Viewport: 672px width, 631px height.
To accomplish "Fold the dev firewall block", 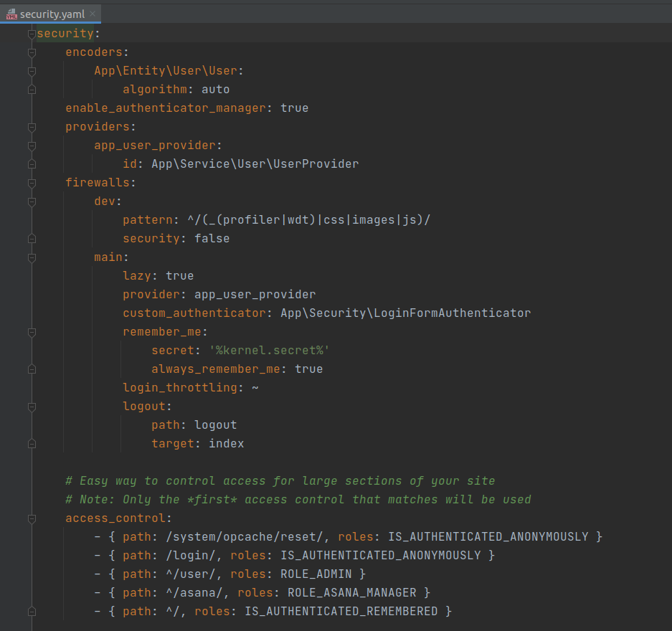I will pyautogui.click(x=32, y=201).
